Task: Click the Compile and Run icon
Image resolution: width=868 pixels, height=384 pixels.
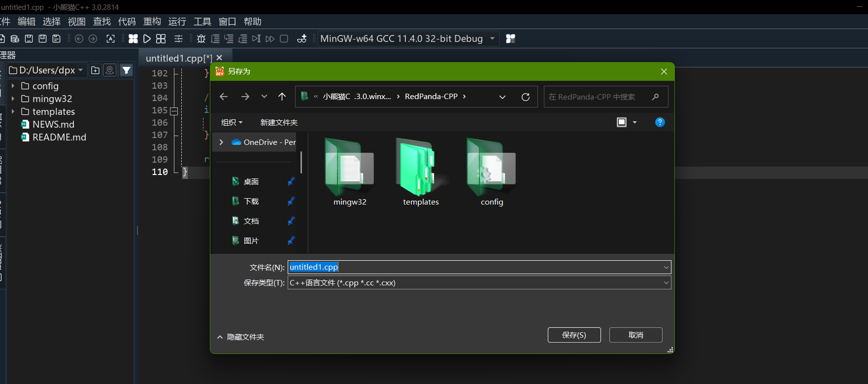Action: (161, 38)
